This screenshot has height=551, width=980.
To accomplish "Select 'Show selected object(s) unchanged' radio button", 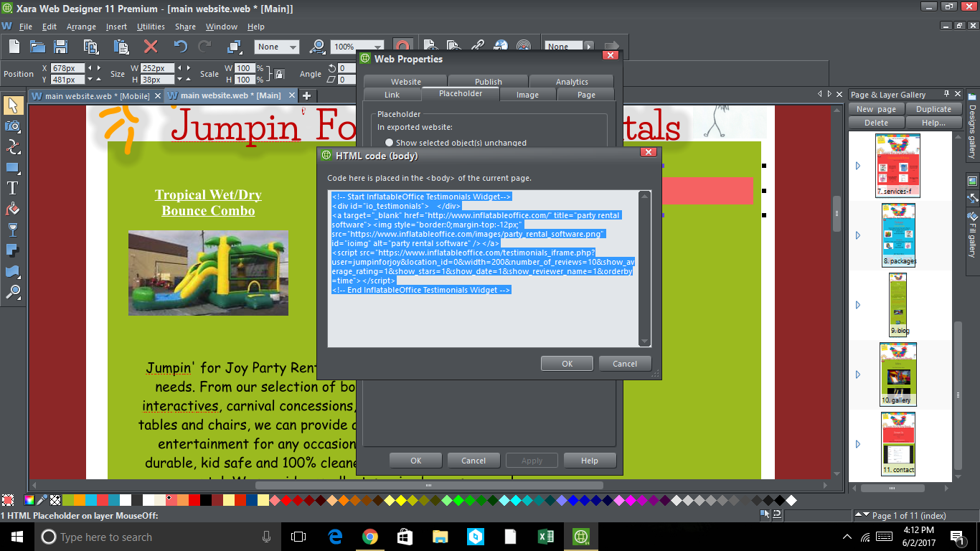I will [390, 143].
